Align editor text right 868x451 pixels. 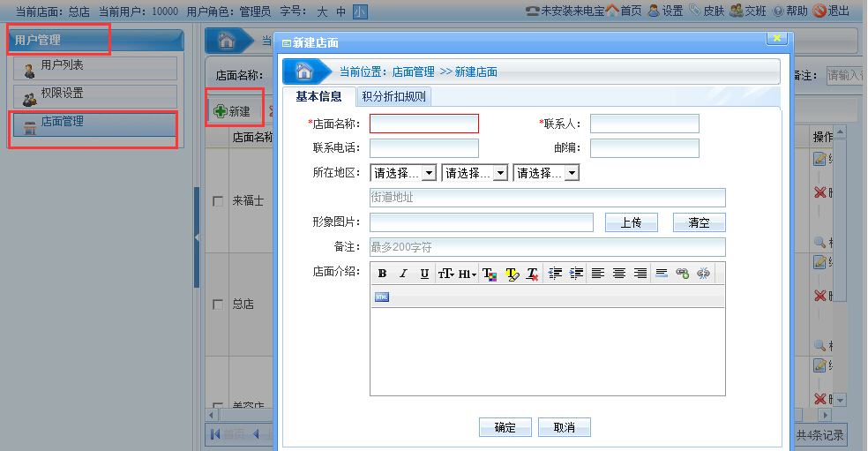pyautogui.click(x=640, y=273)
